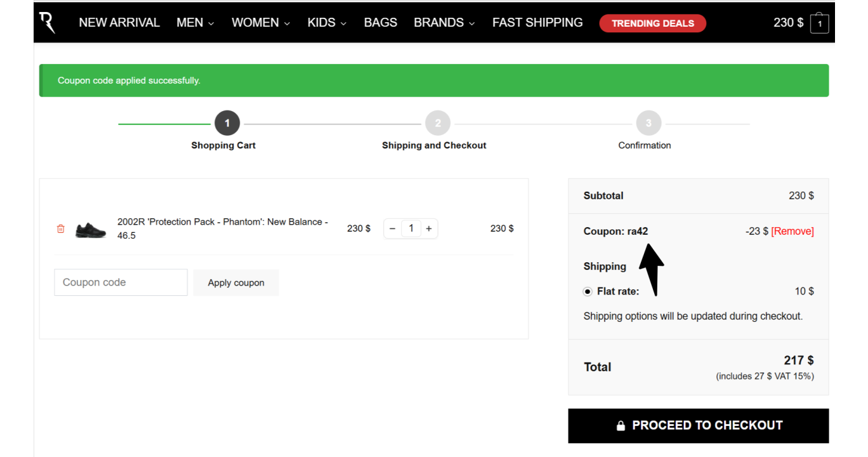Click 'Coupon code applied successfully.' message

[129, 81]
